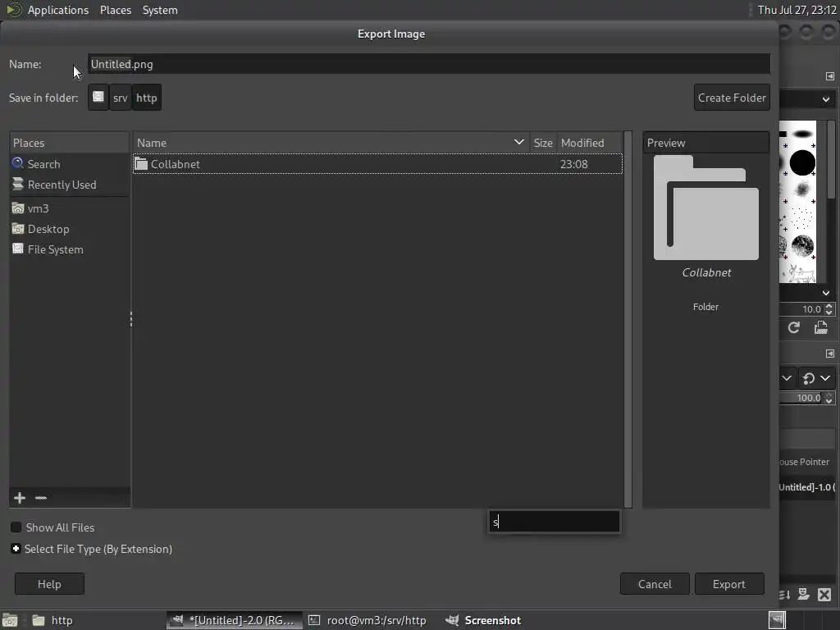Go to the Desktop place
840x630 pixels.
69,229
